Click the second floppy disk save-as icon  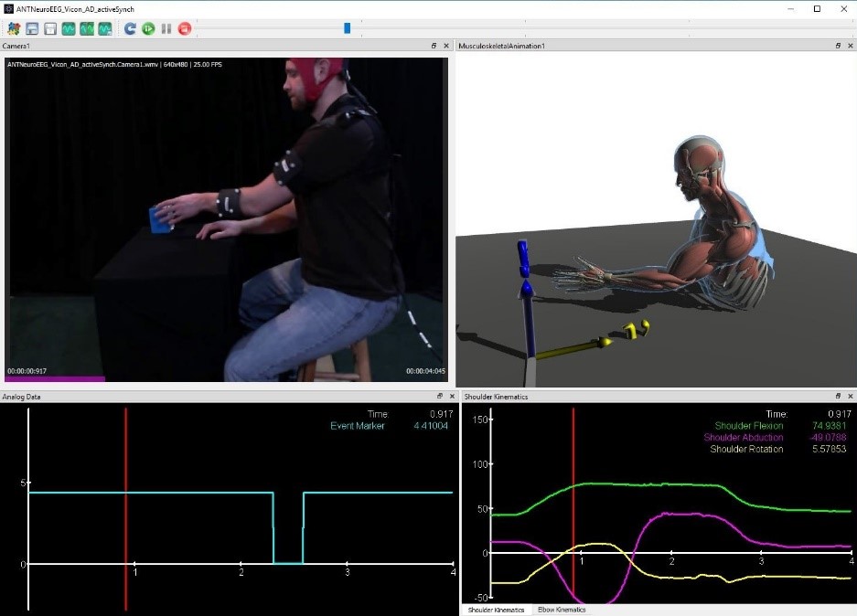[50, 28]
